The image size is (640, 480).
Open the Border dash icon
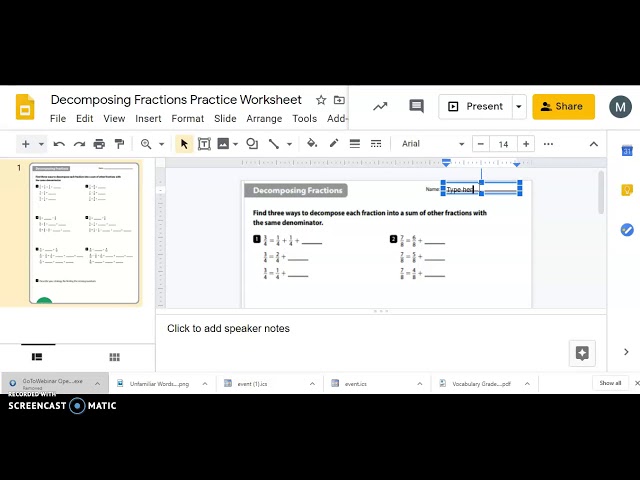pos(376,144)
